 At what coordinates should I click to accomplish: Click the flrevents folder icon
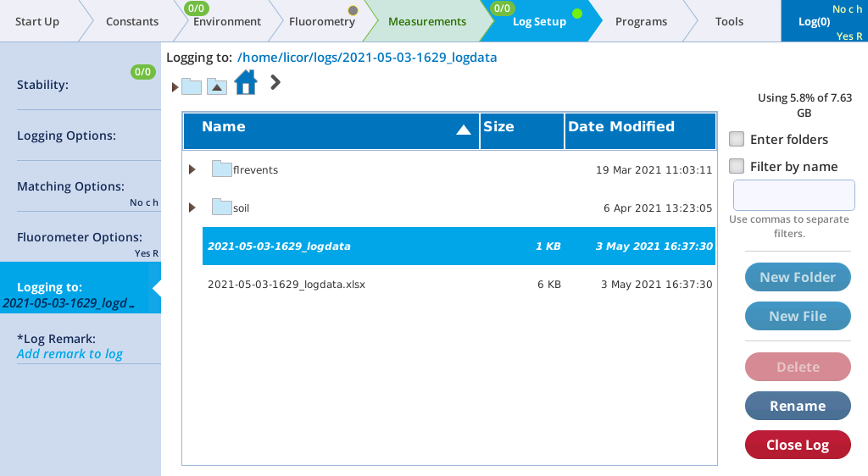[x=222, y=169]
